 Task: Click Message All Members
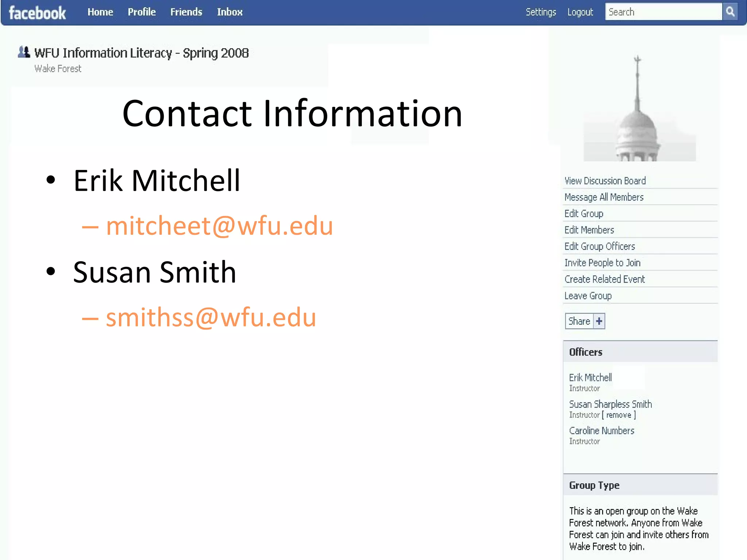(x=604, y=197)
